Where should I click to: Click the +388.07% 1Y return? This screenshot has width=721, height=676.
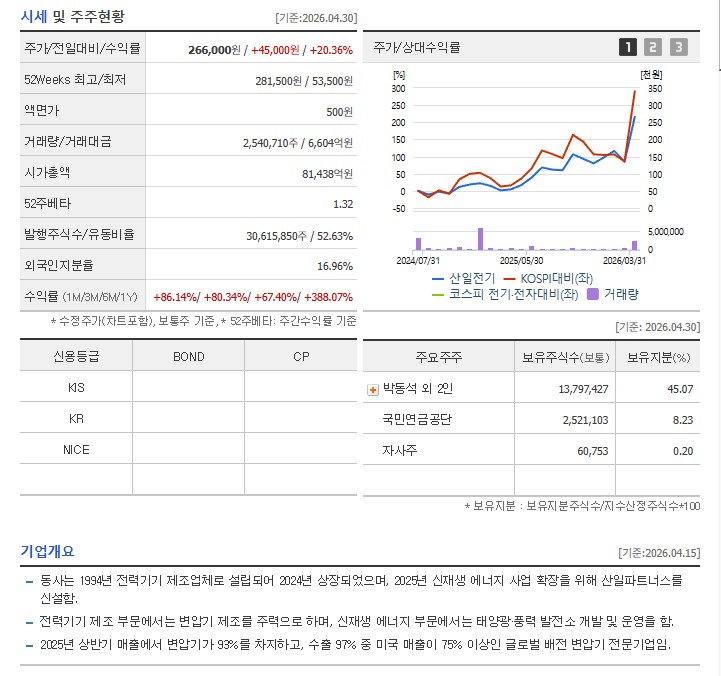328,297
